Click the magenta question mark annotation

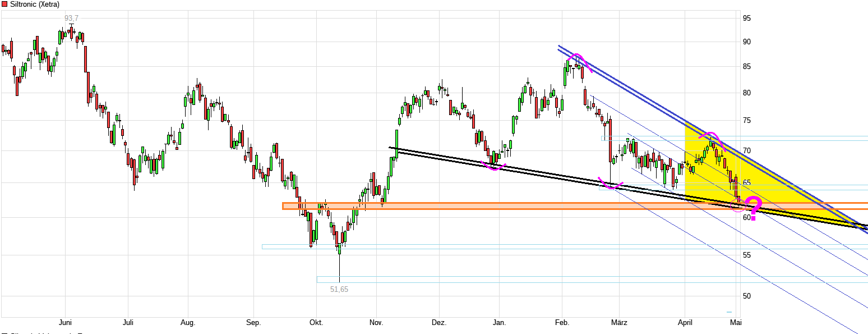click(x=754, y=209)
